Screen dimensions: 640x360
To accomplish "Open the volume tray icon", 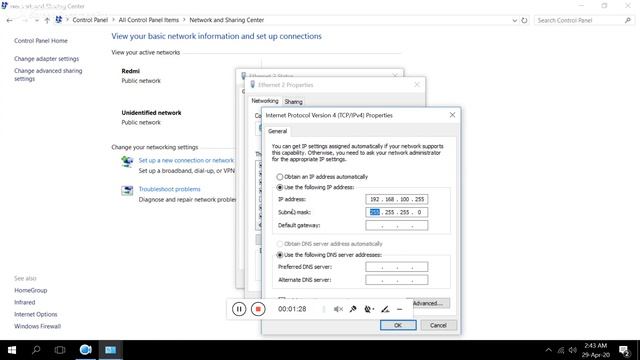I will 573,350.
